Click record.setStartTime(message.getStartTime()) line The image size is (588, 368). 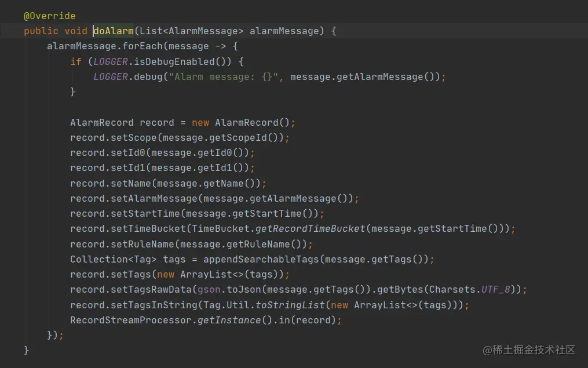(197, 213)
